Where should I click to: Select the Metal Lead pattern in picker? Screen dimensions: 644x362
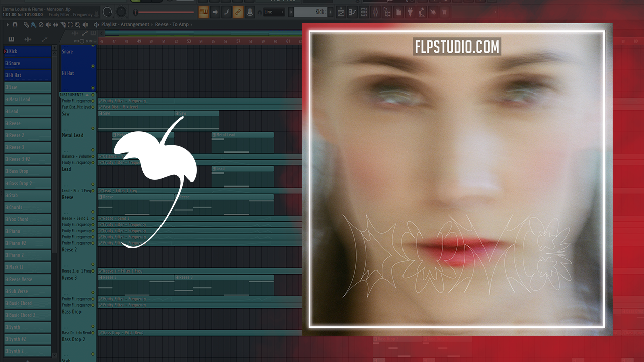point(28,100)
